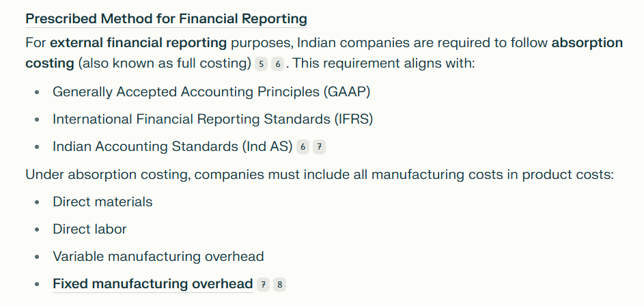
Task: Open citation 6 after Ind AS
Action: (303, 147)
